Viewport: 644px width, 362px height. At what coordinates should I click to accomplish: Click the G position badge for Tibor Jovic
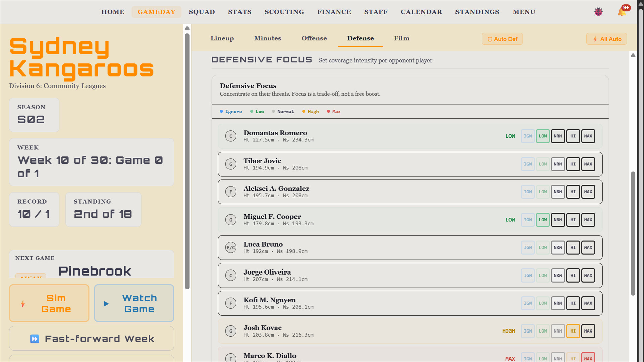point(231,164)
